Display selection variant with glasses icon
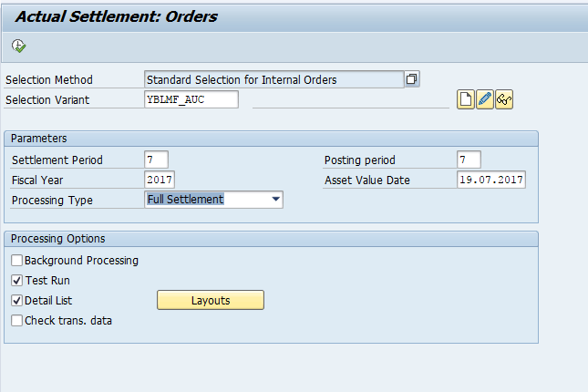 (504, 99)
